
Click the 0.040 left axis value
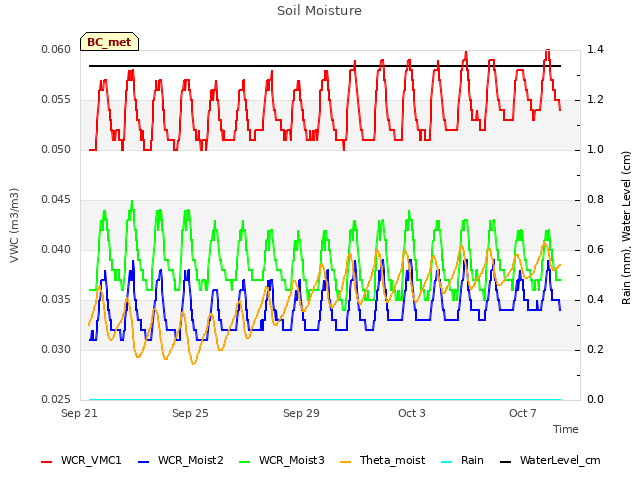(56, 249)
